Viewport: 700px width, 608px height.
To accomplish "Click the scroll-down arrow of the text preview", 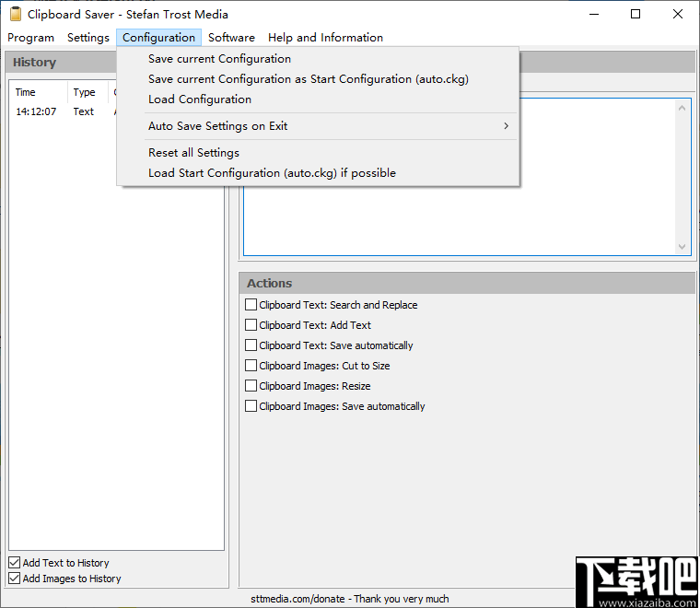I will pyautogui.click(x=682, y=246).
